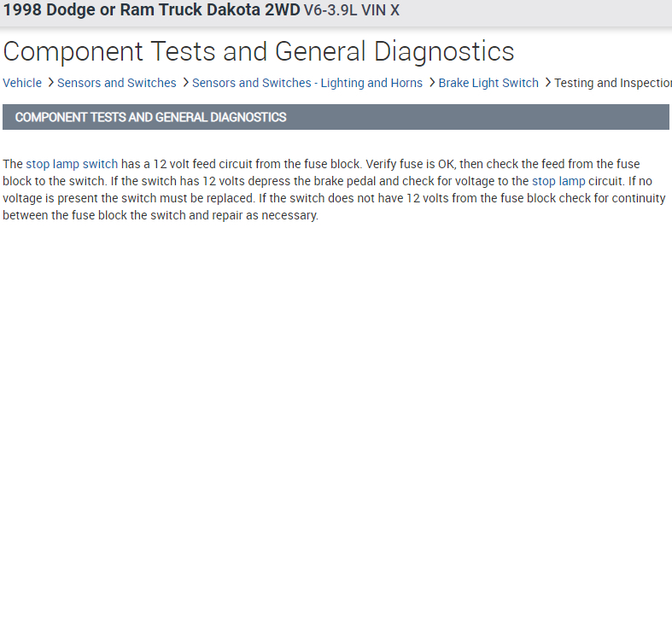Click the V6-3.9L VIN X engine label

pos(352,11)
